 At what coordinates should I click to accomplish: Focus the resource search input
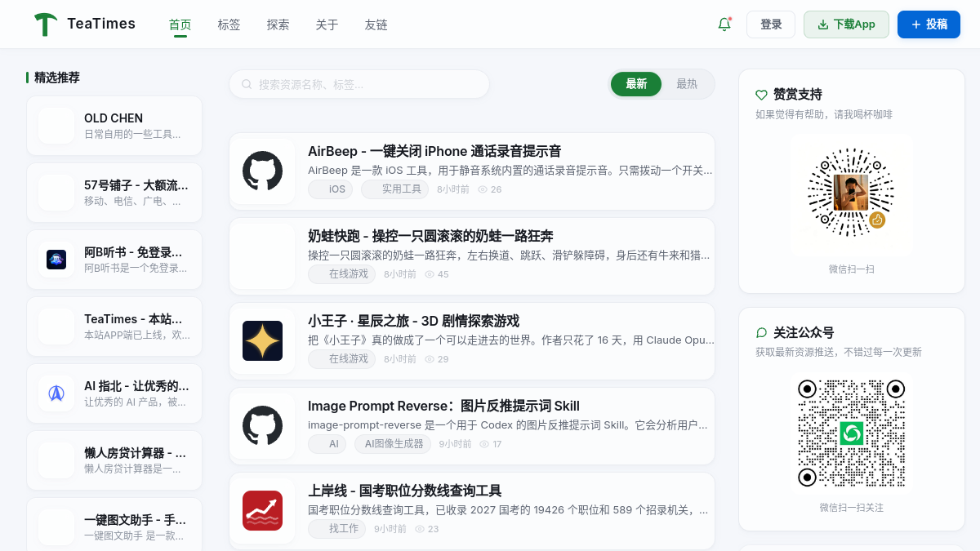[359, 84]
